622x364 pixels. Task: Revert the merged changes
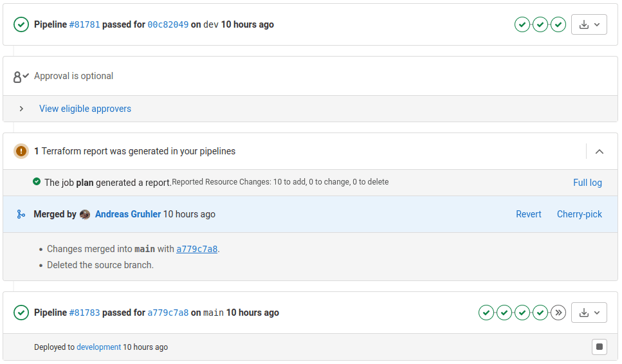[x=528, y=214]
